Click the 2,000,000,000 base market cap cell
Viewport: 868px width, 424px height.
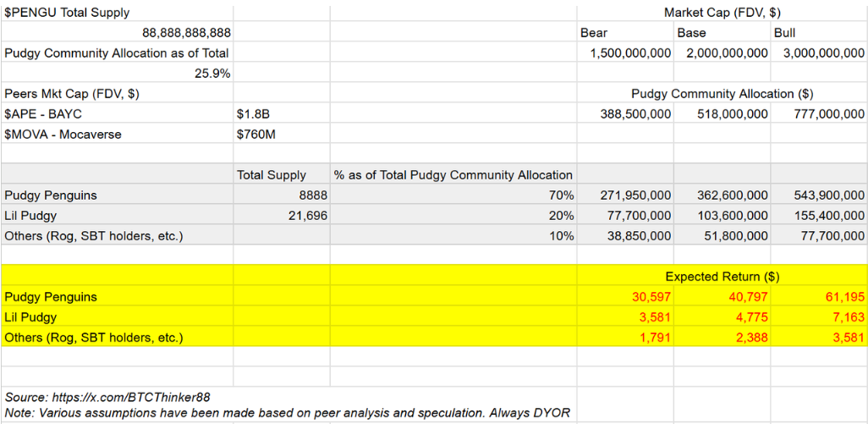click(722, 53)
